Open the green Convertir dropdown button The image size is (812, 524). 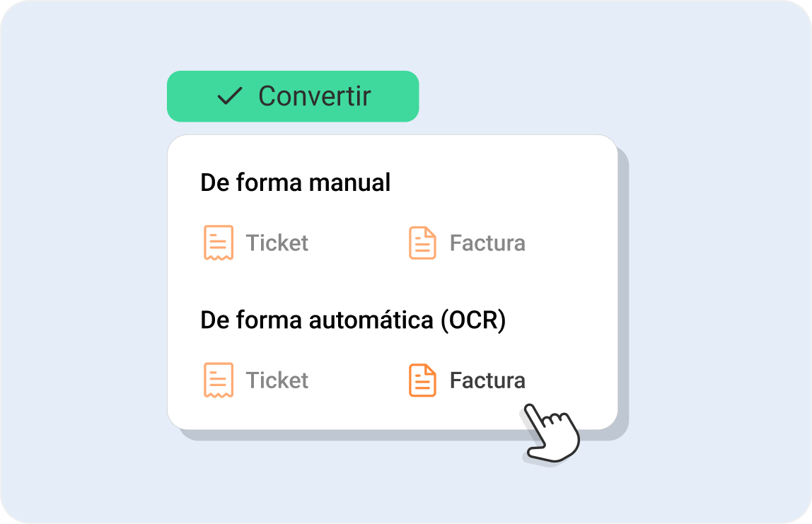click(x=293, y=96)
